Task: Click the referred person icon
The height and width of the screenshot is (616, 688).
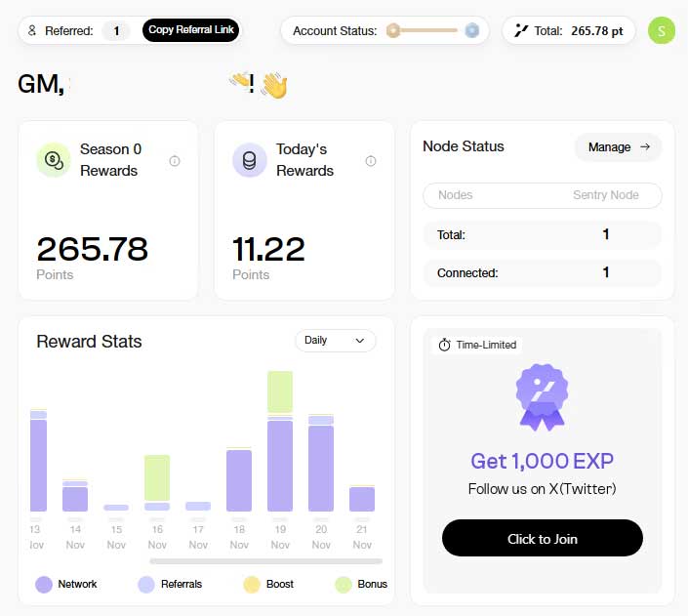Action: pos(32,30)
